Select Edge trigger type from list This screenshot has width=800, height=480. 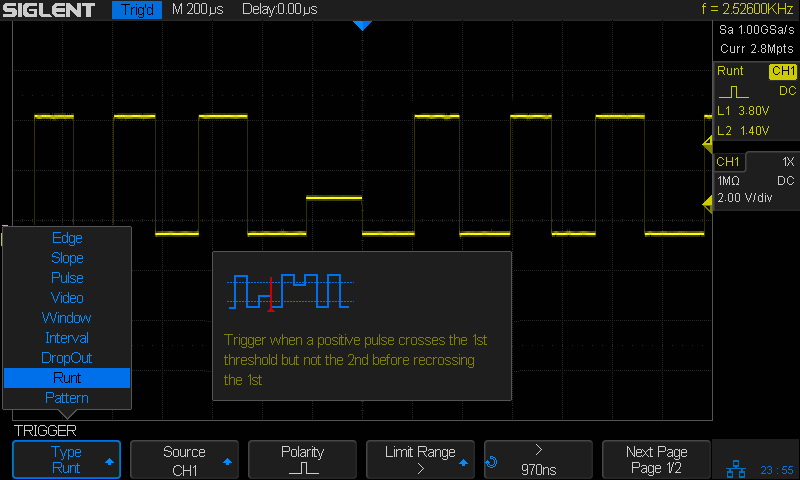[67, 238]
